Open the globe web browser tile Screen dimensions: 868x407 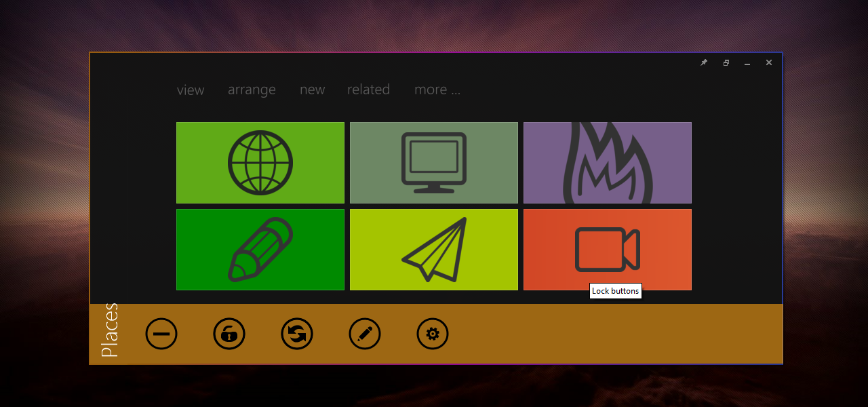tap(260, 163)
